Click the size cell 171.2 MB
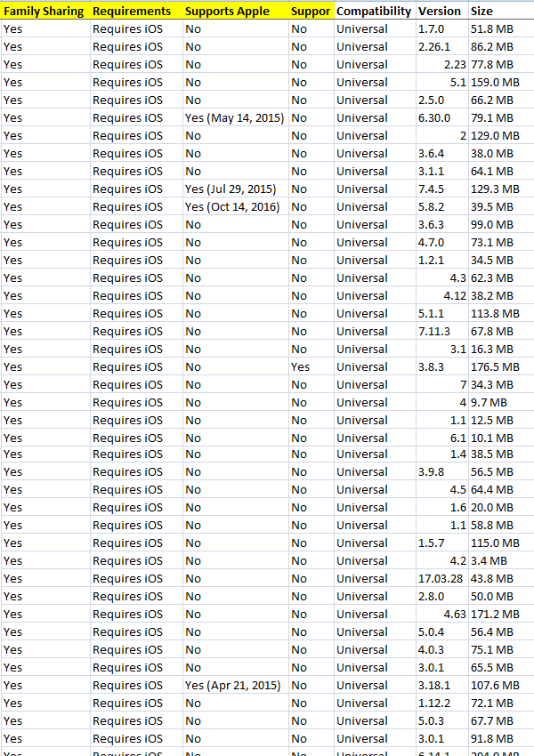 501,615
